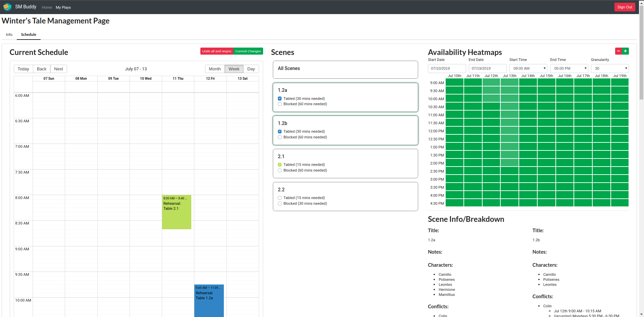Click the 11 Thu column header
644x317 pixels.
(x=178, y=78)
